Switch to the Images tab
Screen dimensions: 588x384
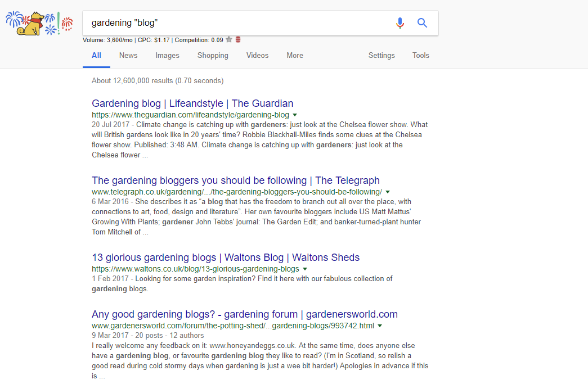(x=167, y=56)
